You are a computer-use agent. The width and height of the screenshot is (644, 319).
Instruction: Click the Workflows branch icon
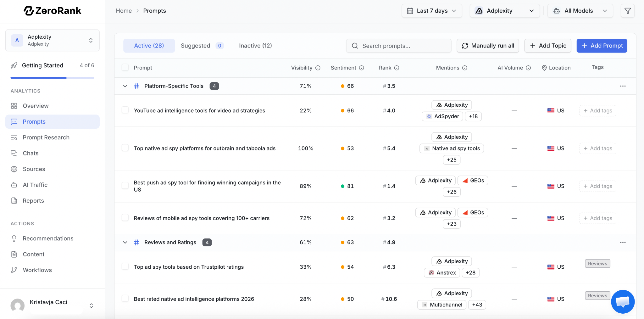[x=14, y=270]
